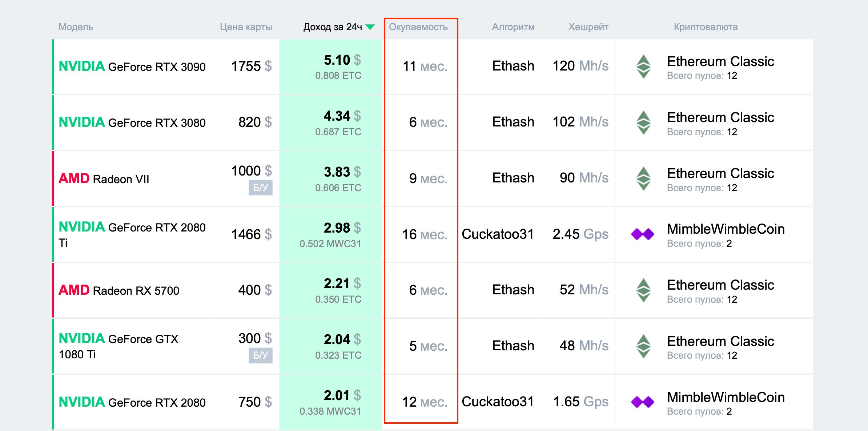Screen dimensions: 868x431
Task: Click MimbleWimbleCoin icon in RTX 2080 Ti row
Action: [x=643, y=234]
